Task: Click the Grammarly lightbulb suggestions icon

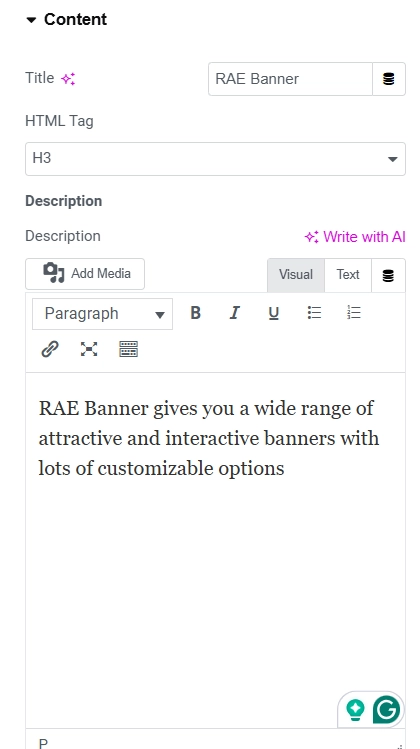Action: coord(355,710)
